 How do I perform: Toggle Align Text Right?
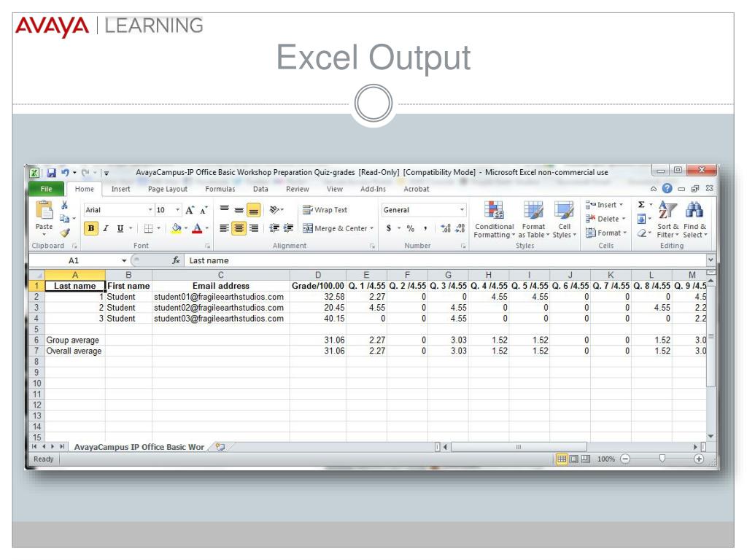pos(254,228)
